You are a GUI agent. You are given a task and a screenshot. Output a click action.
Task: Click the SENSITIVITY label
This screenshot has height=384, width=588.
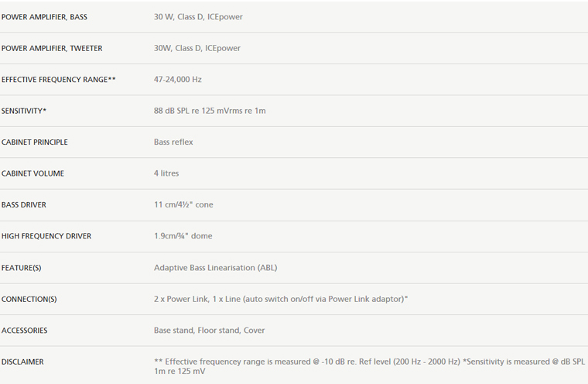[x=24, y=111]
